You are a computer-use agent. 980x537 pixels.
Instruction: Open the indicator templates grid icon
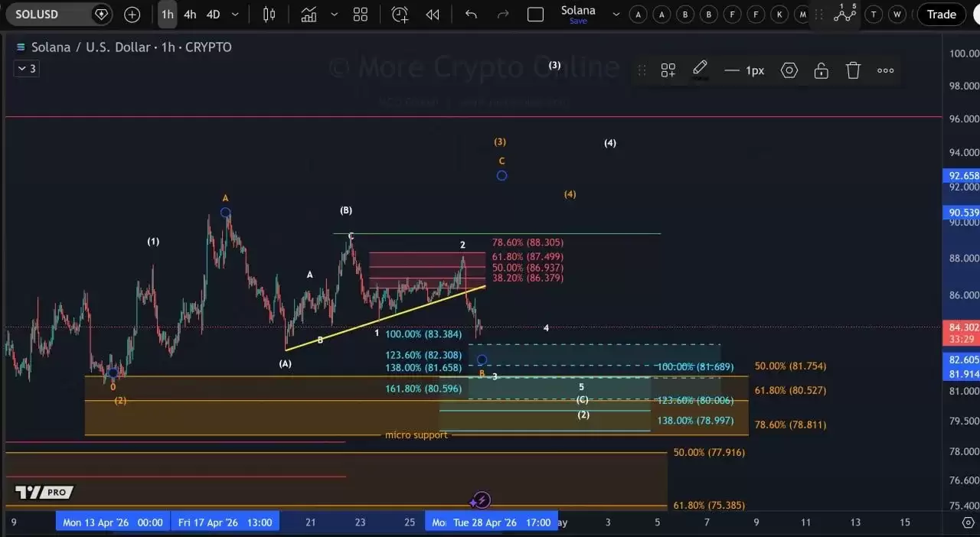(x=360, y=15)
